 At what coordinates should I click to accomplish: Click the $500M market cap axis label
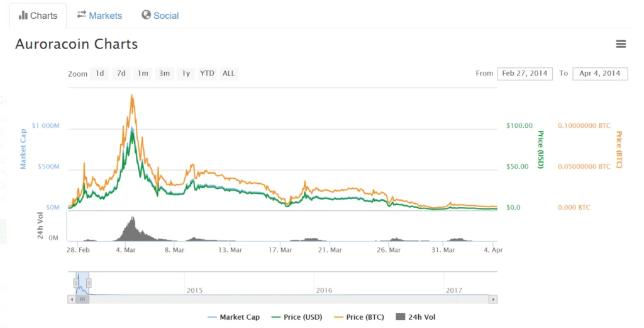[48, 166]
